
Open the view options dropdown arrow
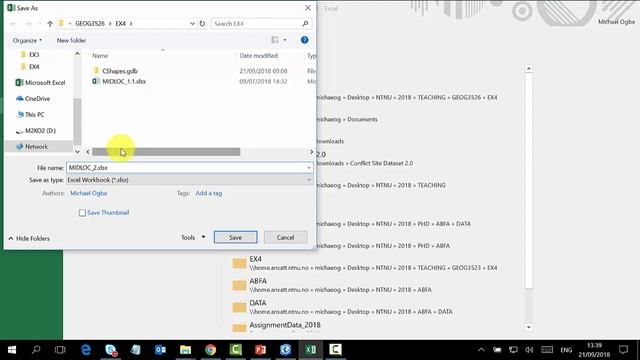click(x=285, y=40)
